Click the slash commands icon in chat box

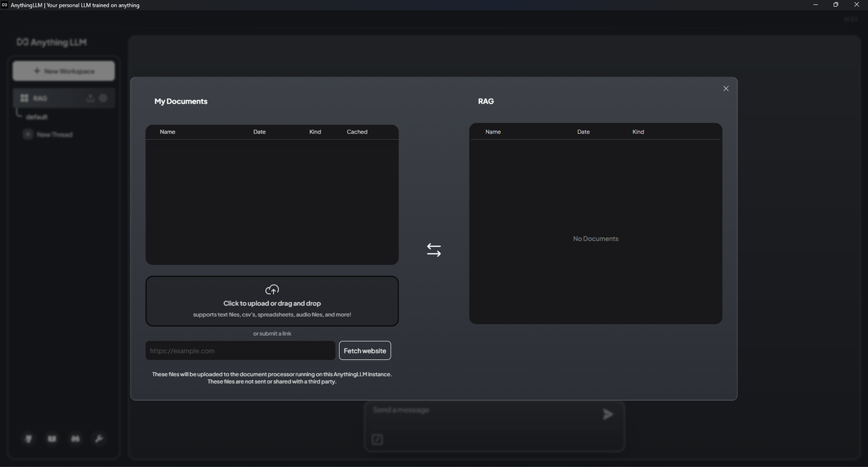click(377, 440)
